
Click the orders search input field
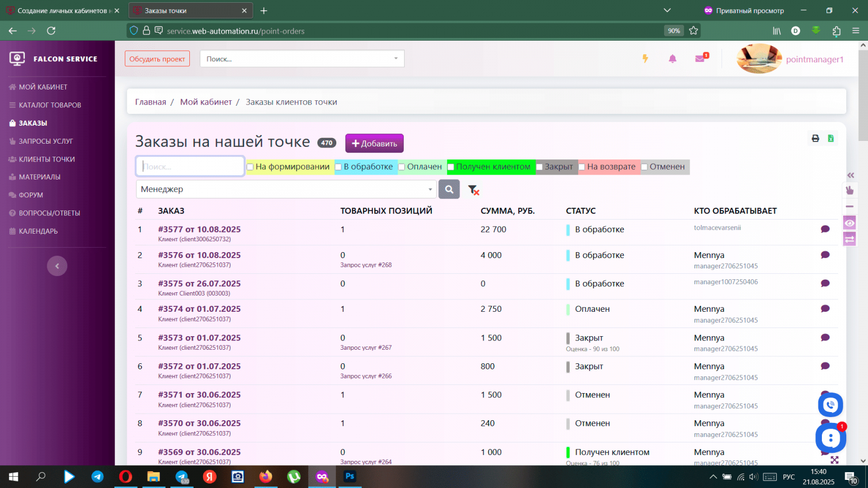pyautogui.click(x=190, y=166)
